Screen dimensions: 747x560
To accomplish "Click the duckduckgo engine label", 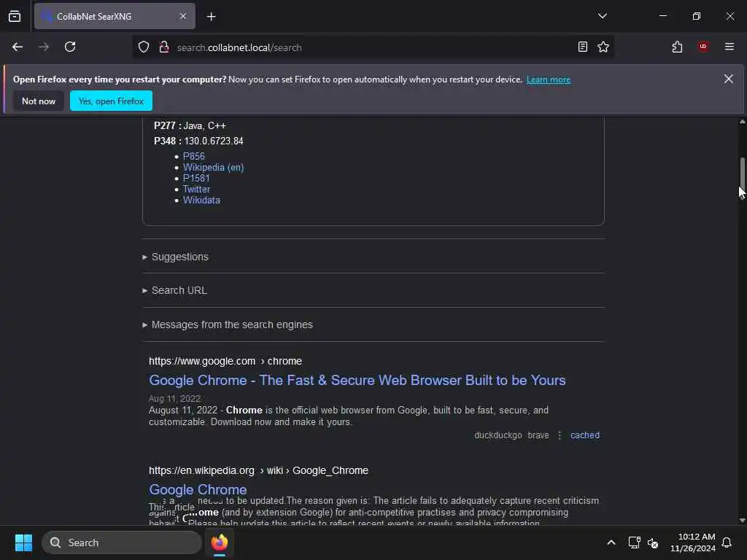I will [498, 435].
